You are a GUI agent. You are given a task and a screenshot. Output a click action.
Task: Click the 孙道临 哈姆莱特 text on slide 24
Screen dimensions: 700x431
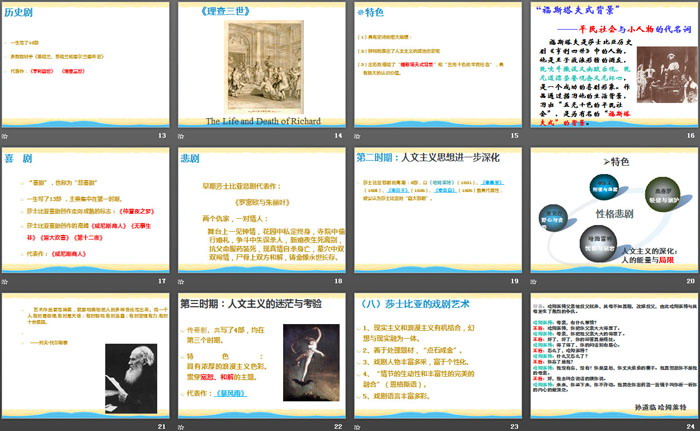(x=660, y=407)
